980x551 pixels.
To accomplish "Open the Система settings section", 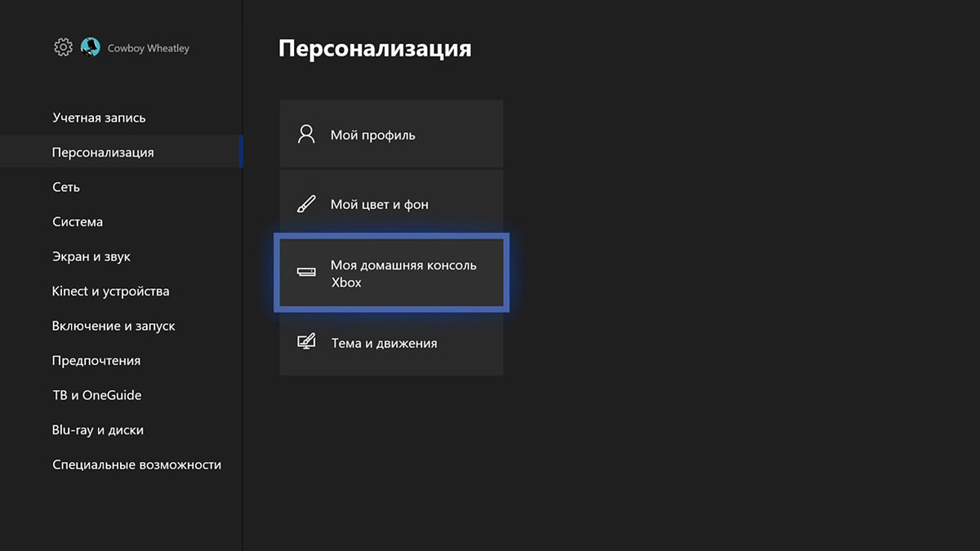I will coord(78,222).
